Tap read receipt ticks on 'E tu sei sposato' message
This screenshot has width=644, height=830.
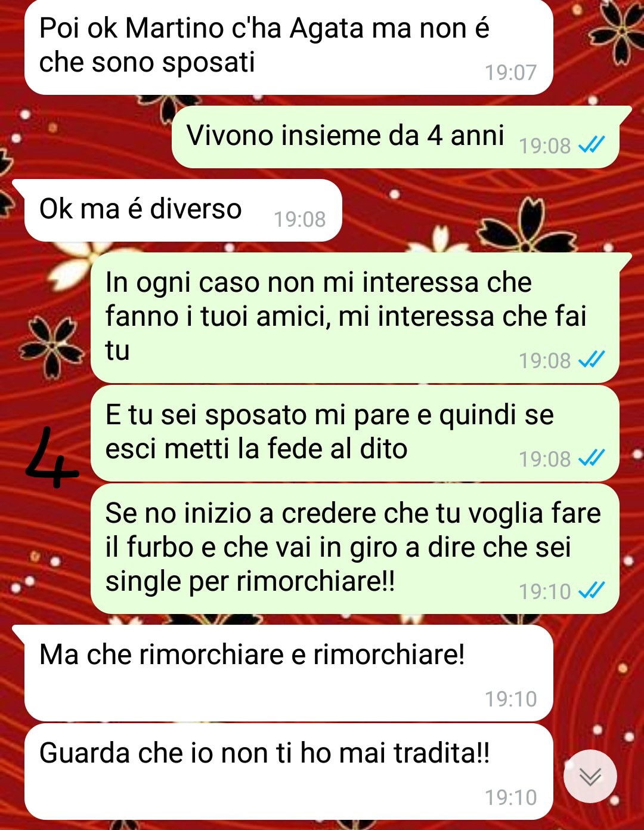coord(592,458)
